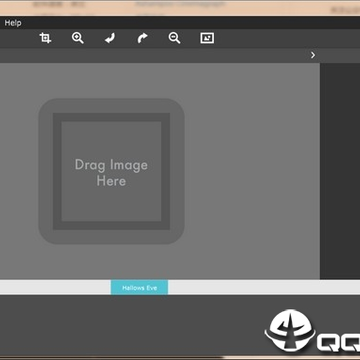
Task: Click the zoom in magnifier icon
Action: coord(78,38)
